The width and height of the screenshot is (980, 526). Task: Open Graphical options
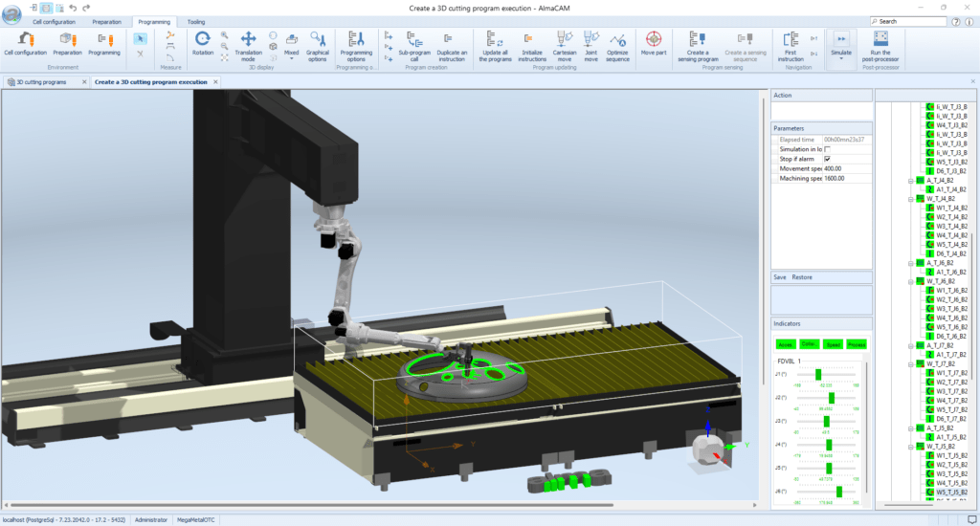pos(317,43)
